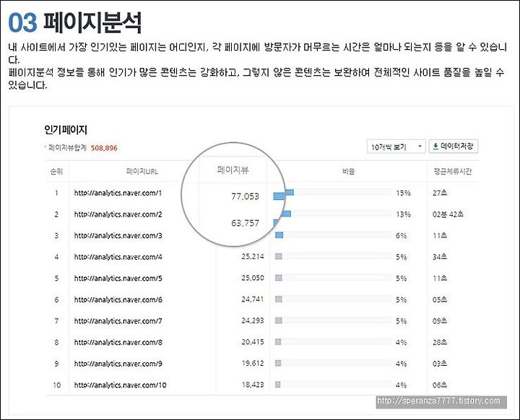Open link http://analytics.naver.com/1
Image resolution: width=520 pixels, height=420 pixels.
coord(118,193)
